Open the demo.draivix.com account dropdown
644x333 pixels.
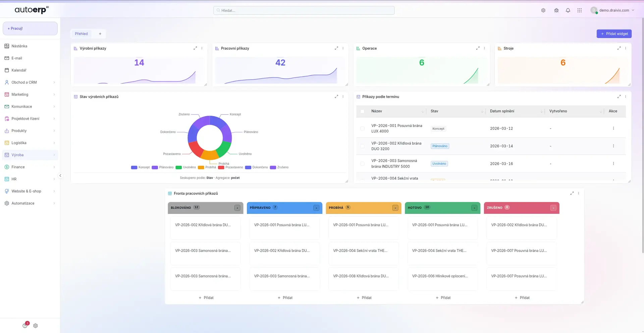(x=612, y=10)
